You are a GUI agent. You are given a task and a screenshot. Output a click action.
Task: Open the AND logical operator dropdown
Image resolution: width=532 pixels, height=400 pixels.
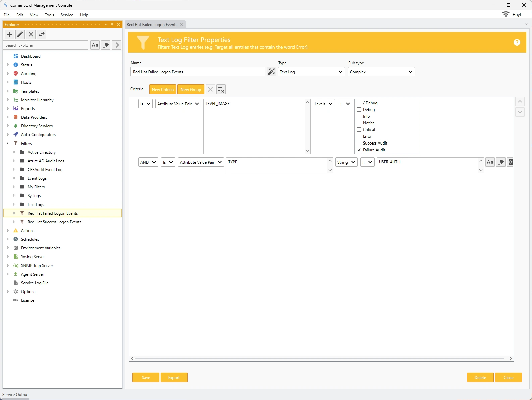[x=148, y=162]
